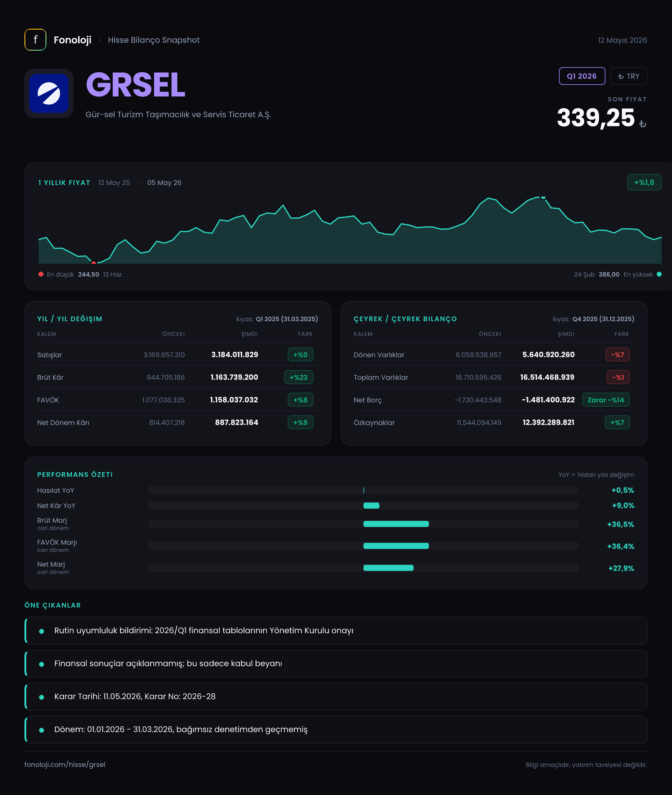Click the Net Kâr YoY progress bar
Viewport: 672px width, 795px height.
[x=363, y=506]
